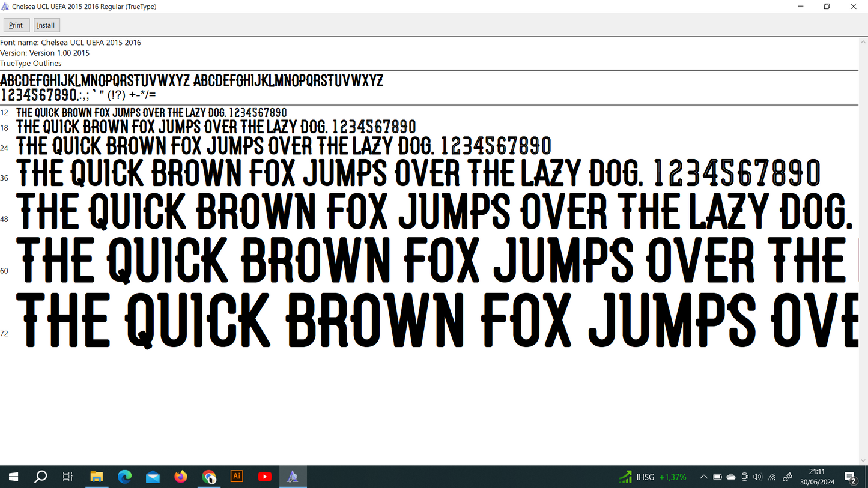Screen dimensions: 868x488
Task: Open Microsoft Edge from the taskbar
Action: 125,477
